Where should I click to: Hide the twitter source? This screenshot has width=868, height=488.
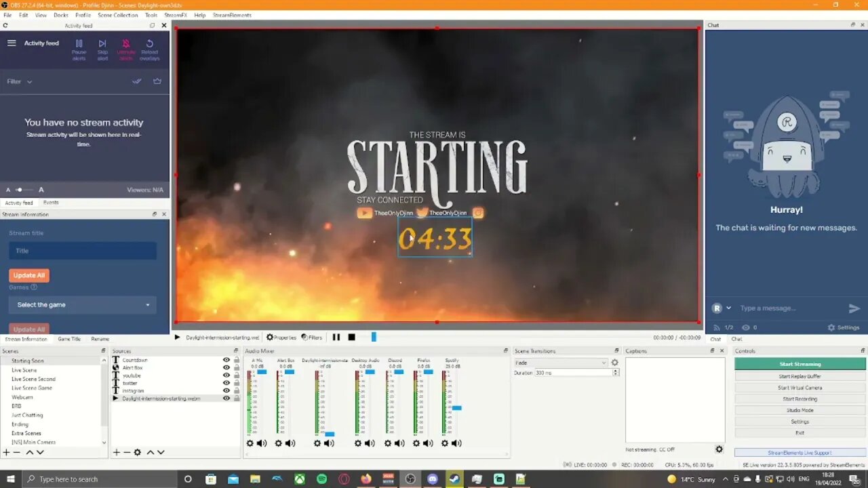click(226, 383)
